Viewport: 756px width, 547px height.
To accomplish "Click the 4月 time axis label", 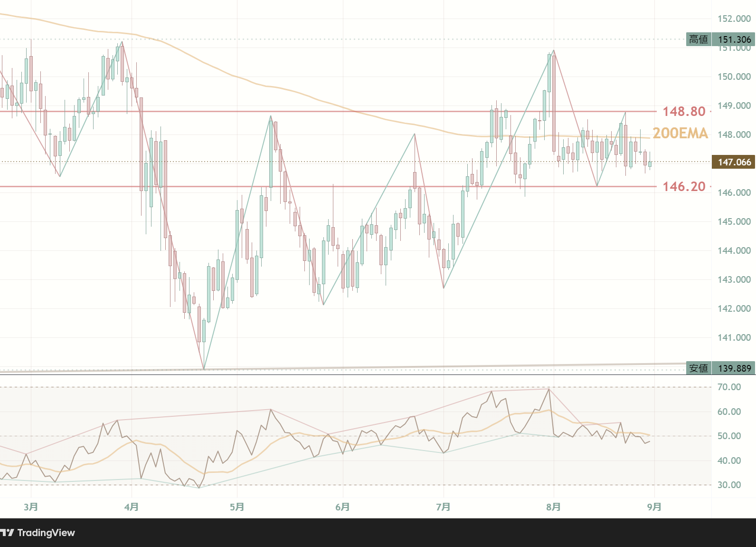I will 132,507.
